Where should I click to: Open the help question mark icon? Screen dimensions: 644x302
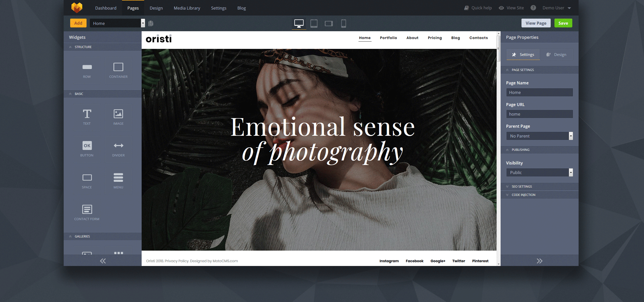point(533,8)
